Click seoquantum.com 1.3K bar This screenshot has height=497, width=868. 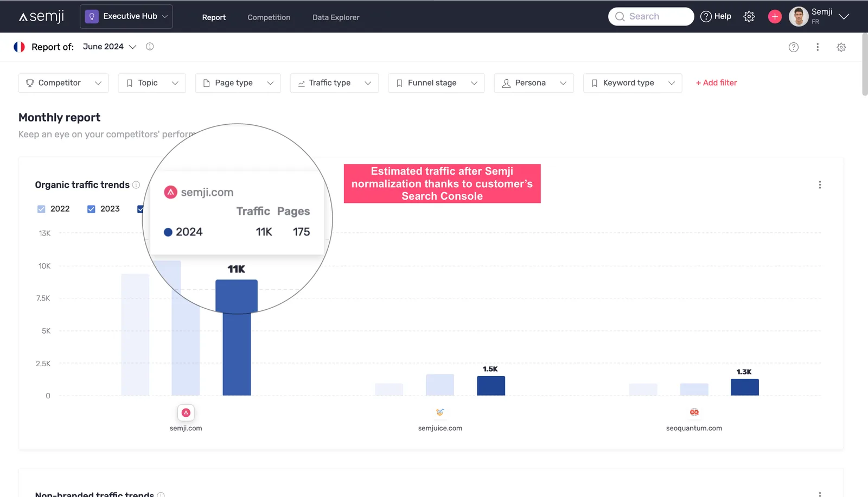(x=745, y=387)
